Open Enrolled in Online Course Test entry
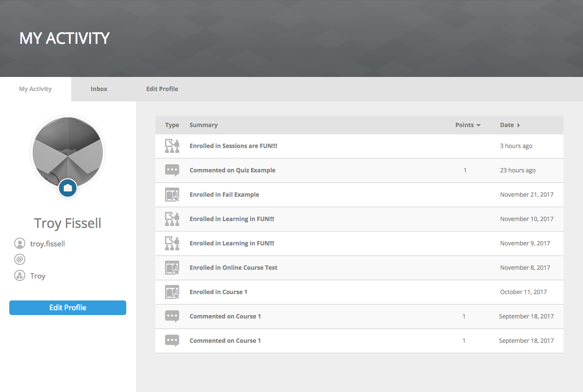Screen dimensions: 583x392 point(233,267)
